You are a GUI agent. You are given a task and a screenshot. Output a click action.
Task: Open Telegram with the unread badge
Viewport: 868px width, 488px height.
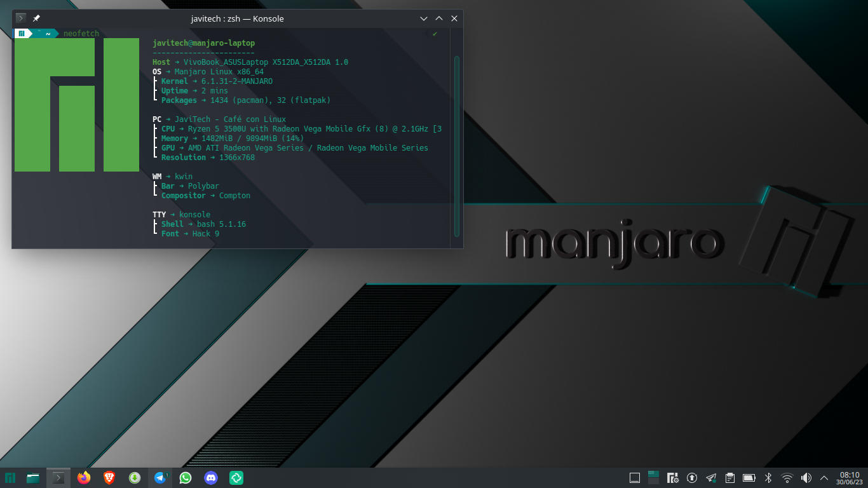160,478
